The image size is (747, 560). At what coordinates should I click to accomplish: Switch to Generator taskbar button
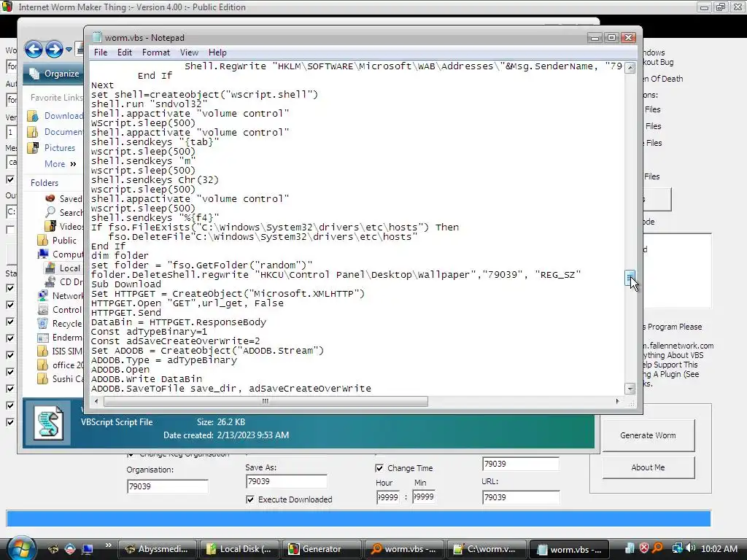point(322,549)
